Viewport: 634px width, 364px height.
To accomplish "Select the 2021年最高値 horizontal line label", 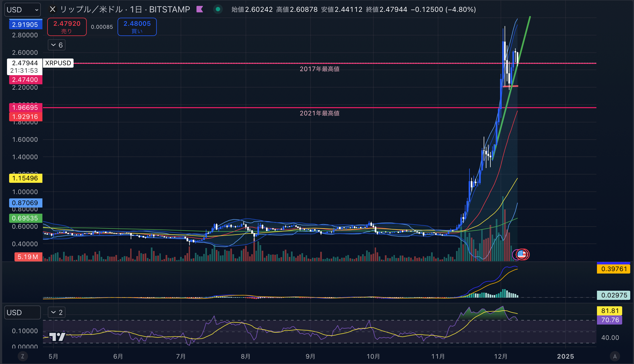I will [320, 113].
